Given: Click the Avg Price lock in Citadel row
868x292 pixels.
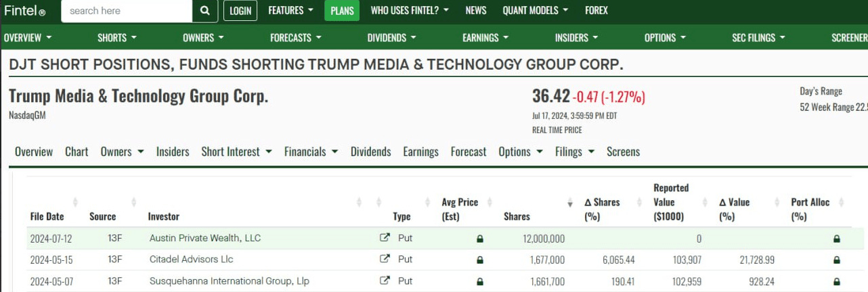Looking at the screenshot, I should [x=480, y=260].
